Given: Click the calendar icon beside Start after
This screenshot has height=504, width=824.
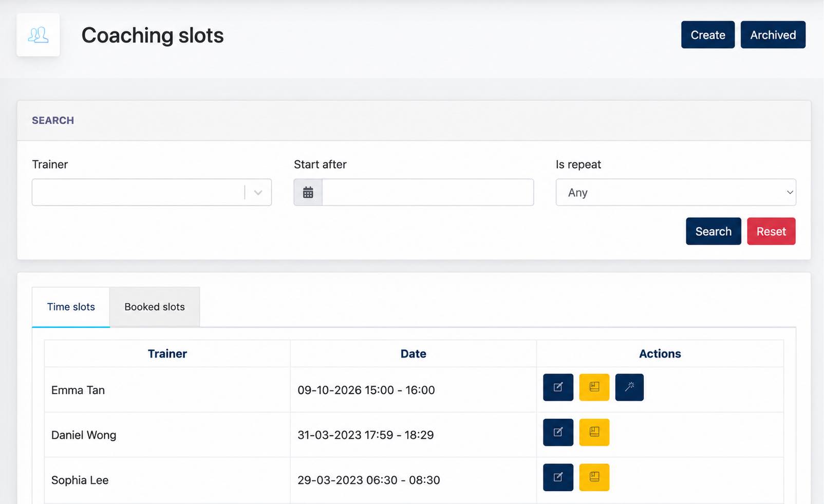Looking at the screenshot, I should pyautogui.click(x=308, y=192).
